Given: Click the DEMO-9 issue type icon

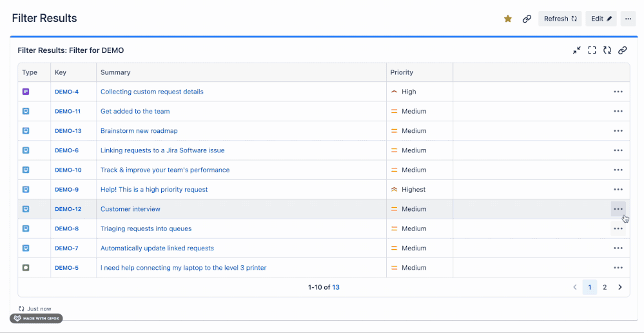Looking at the screenshot, I should click(x=26, y=190).
